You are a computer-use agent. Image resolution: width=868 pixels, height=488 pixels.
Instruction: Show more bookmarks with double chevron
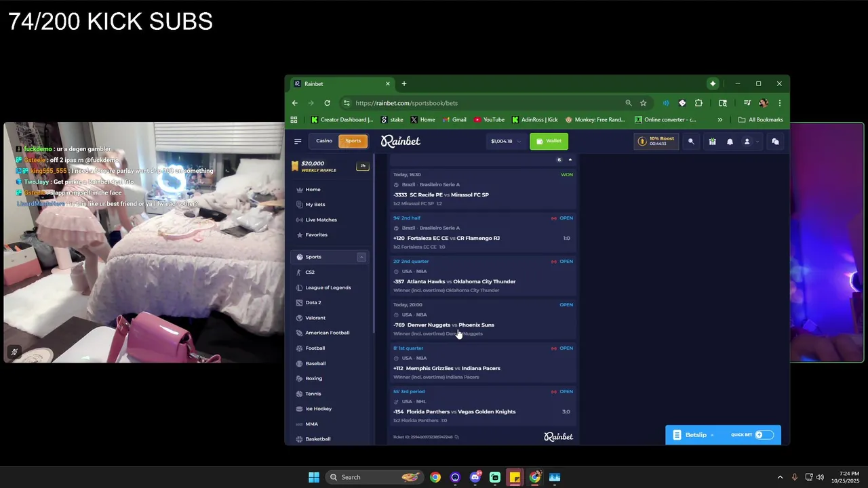point(719,120)
